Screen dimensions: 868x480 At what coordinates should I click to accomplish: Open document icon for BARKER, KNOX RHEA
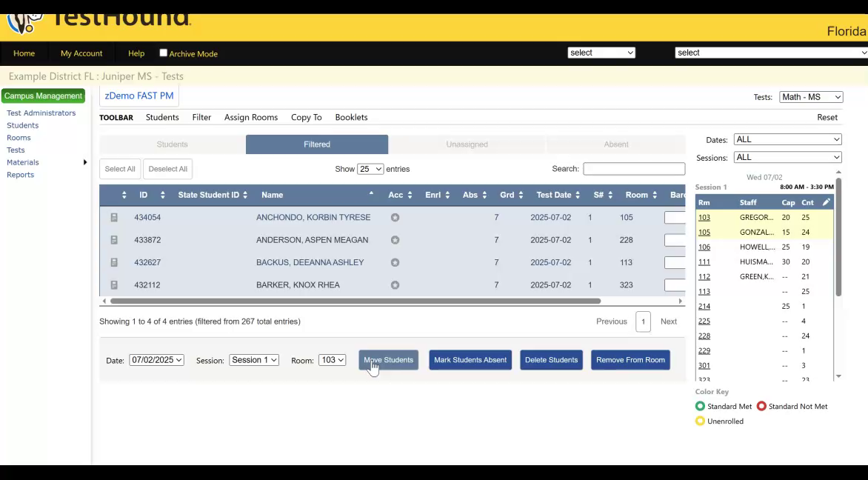click(114, 285)
